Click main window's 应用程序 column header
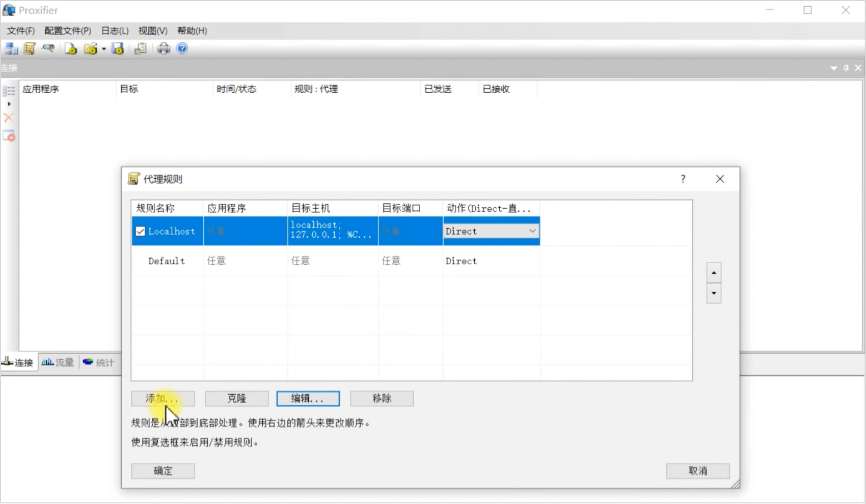The height and width of the screenshot is (504, 866). [68, 89]
